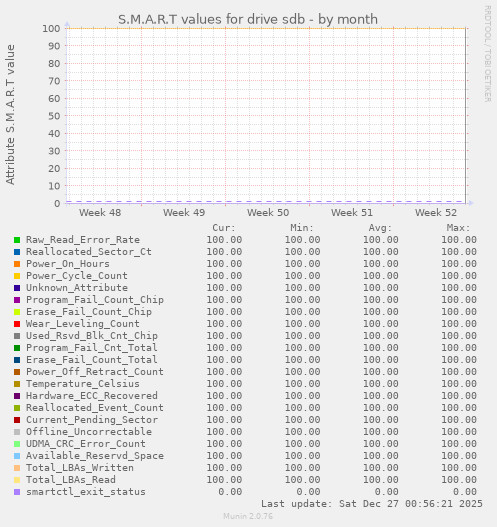Select the Available_Reservd_Space legend label
497x527 pixels.
[x=95, y=456]
